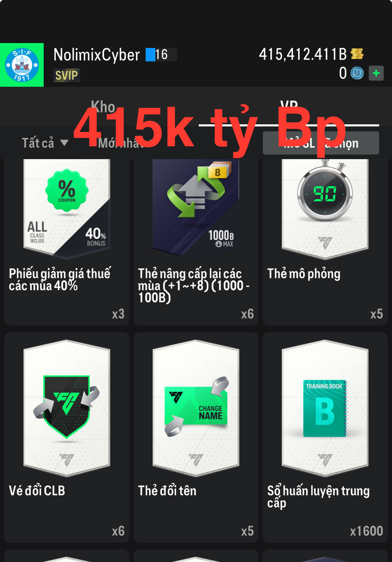
Task: Tap the NolimixCyber username
Action: (x=96, y=55)
